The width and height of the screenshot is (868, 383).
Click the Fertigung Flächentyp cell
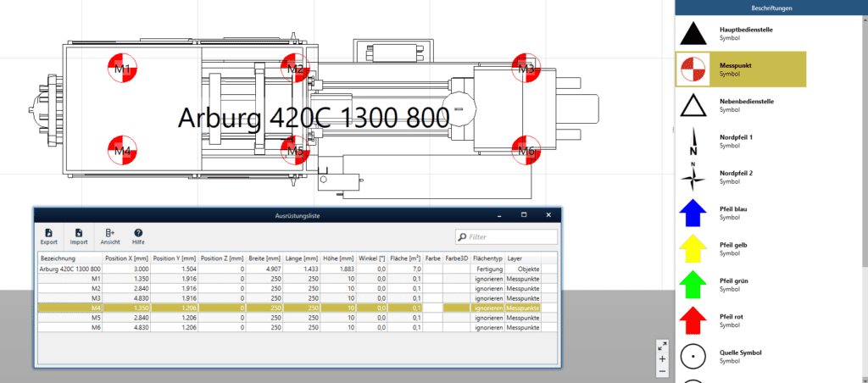tap(487, 269)
